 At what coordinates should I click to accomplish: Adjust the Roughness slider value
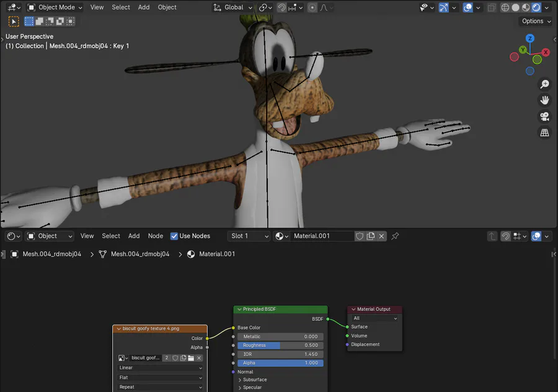(x=280, y=345)
